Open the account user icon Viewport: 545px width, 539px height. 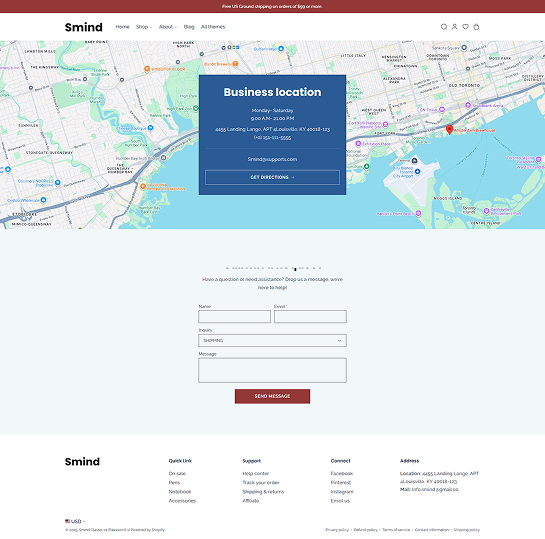coord(454,27)
